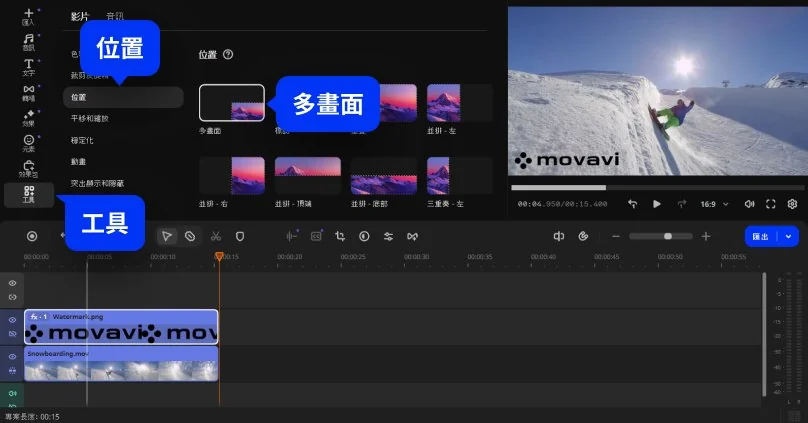Viewport: 808px width, 423px height.
Task: Open the 文字 (Text) sidebar panel
Action: [29, 66]
